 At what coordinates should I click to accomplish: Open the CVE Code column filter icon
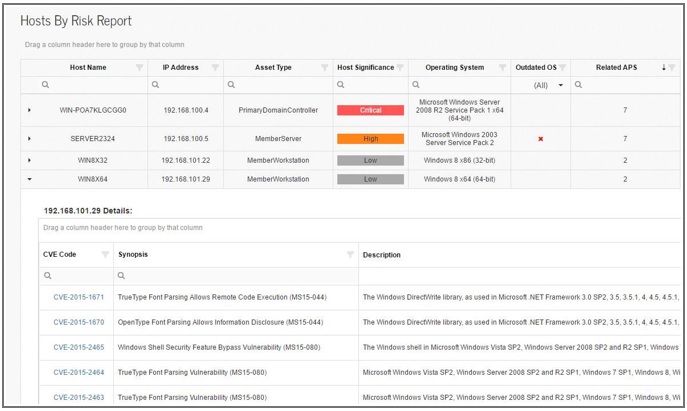click(x=105, y=255)
